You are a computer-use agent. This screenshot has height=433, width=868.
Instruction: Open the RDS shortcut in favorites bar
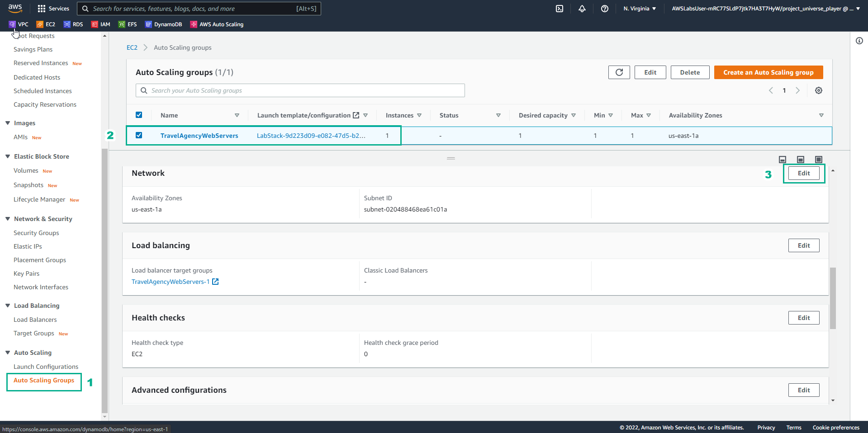click(73, 24)
